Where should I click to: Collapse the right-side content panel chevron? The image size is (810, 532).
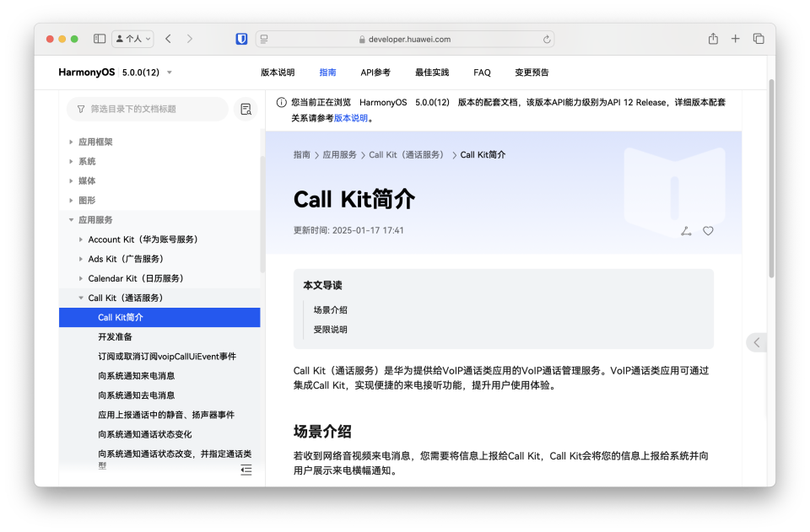click(x=757, y=342)
